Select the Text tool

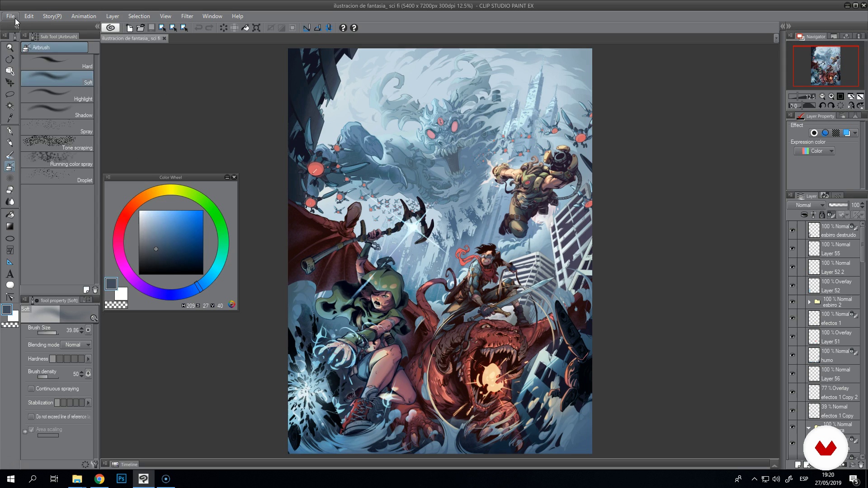[x=9, y=274]
